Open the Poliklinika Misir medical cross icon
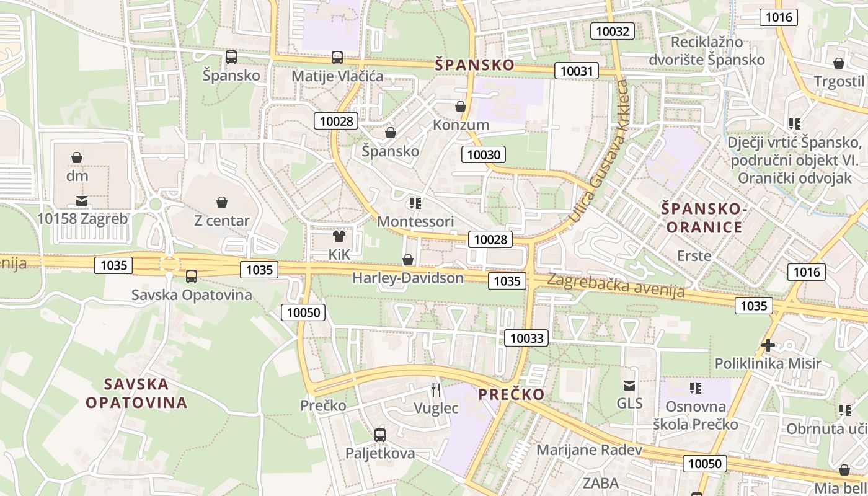 pyautogui.click(x=768, y=345)
